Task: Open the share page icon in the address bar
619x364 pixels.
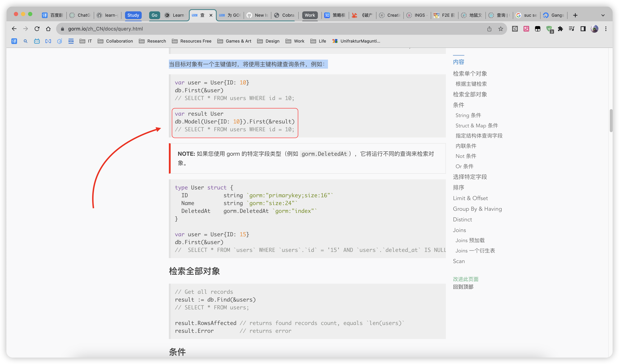Action: pyautogui.click(x=489, y=29)
